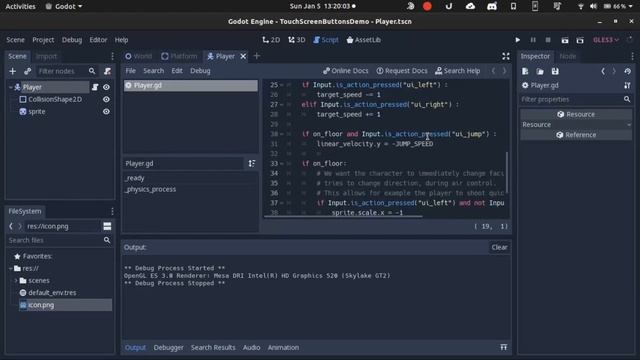The image size is (640, 360).
Task: Go to next script edit location
Action: point(504,71)
